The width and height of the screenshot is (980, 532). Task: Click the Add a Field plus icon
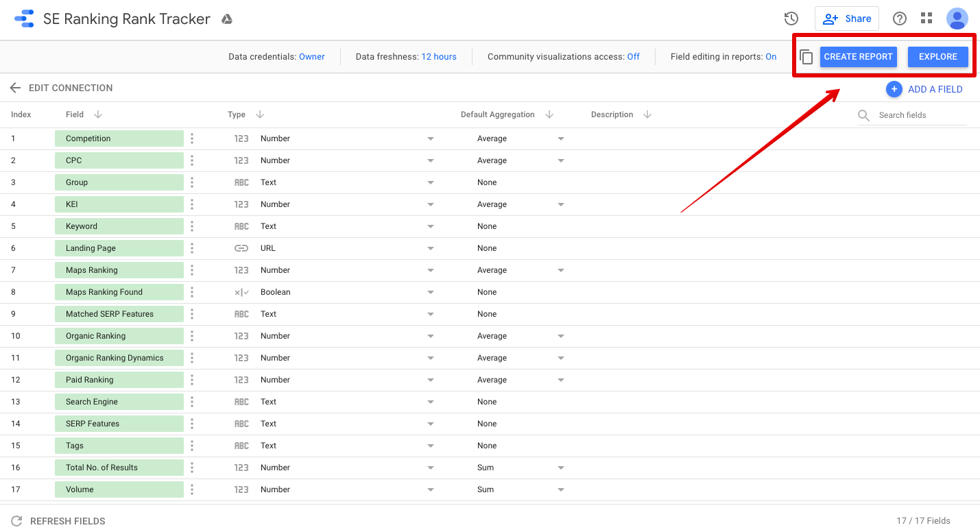pos(894,89)
